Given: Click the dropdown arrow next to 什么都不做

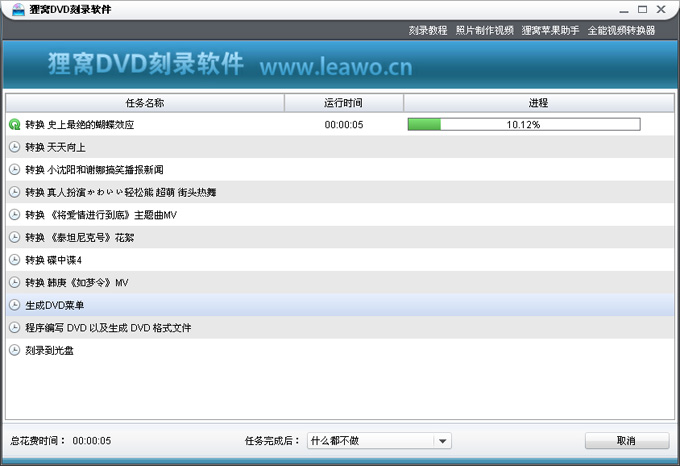Looking at the screenshot, I should pos(442,441).
